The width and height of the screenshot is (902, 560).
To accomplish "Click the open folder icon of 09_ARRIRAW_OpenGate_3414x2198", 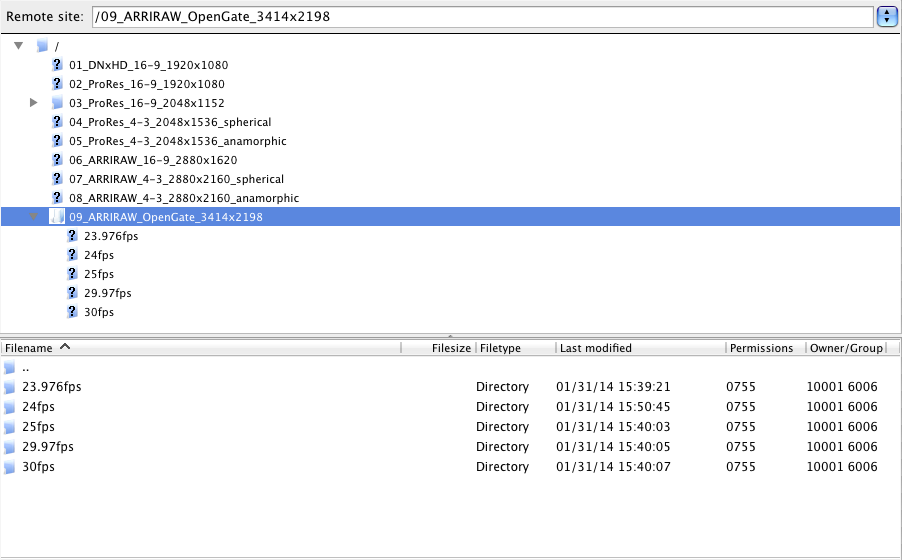I will pyautogui.click(x=56, y=216).
